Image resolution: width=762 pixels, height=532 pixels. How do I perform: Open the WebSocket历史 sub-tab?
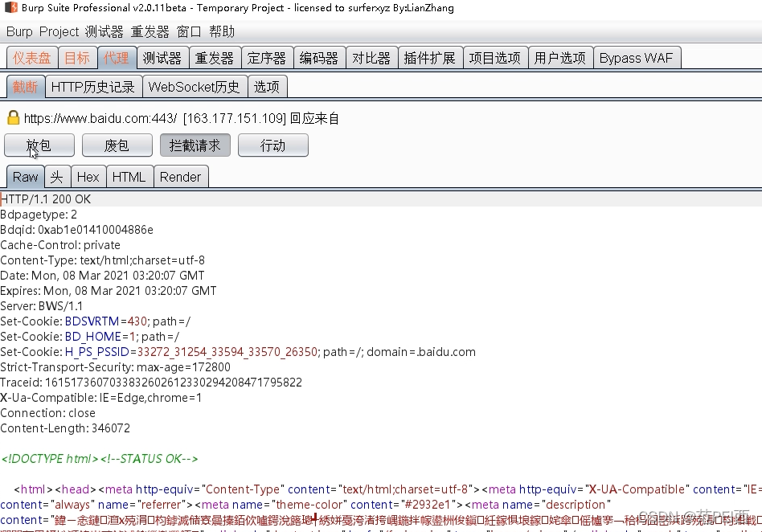pos(195,87)
